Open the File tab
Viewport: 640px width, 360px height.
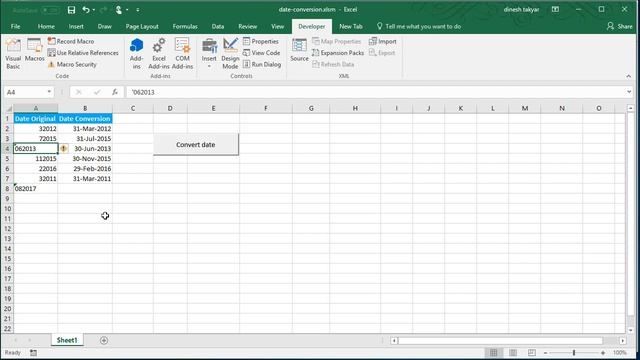pyautogui.click(x=16, y=26)
